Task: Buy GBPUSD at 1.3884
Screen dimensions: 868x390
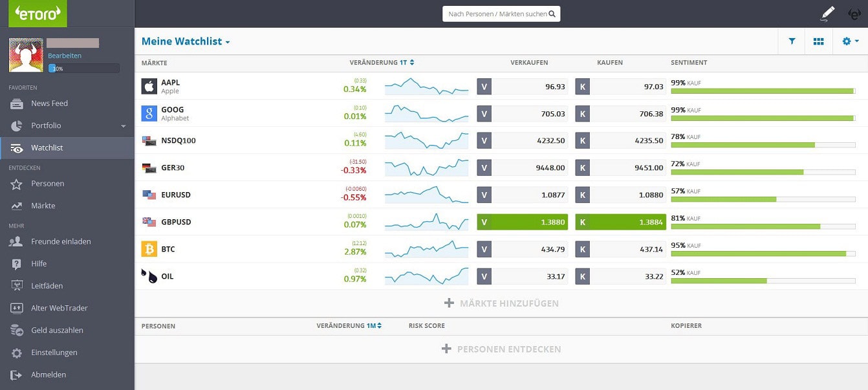Action: [621, 222]
